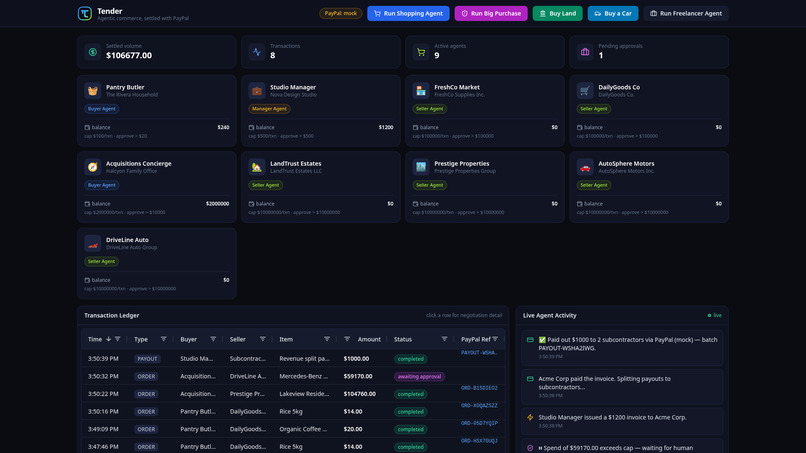Viewport: 806px width, 453px height.
Task: Click the PAYOUT type badge
Action: 147,359
